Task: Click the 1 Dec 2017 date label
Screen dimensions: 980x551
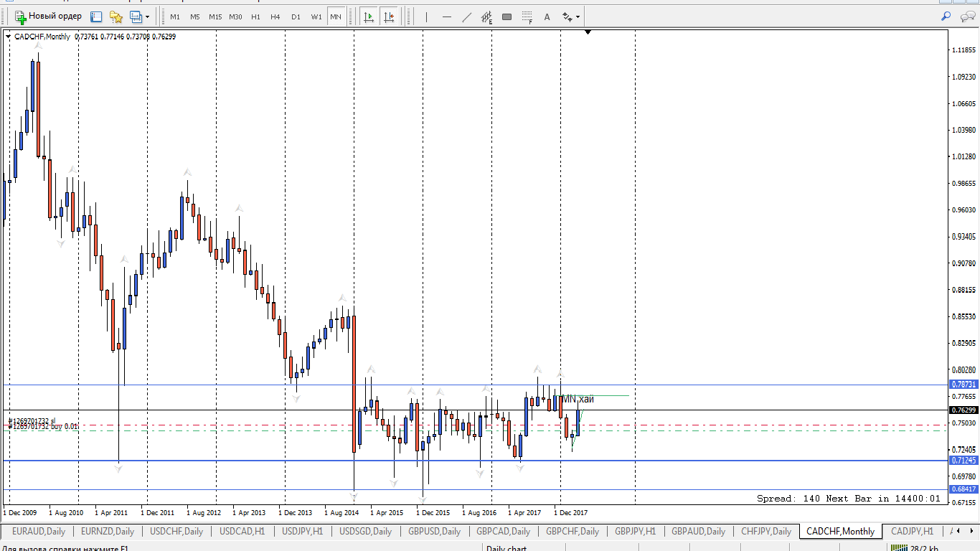Action: (570, 513)
